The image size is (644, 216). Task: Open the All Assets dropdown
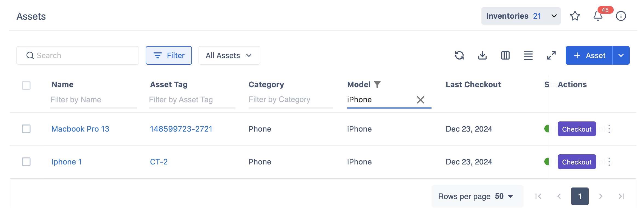point(229,55)
